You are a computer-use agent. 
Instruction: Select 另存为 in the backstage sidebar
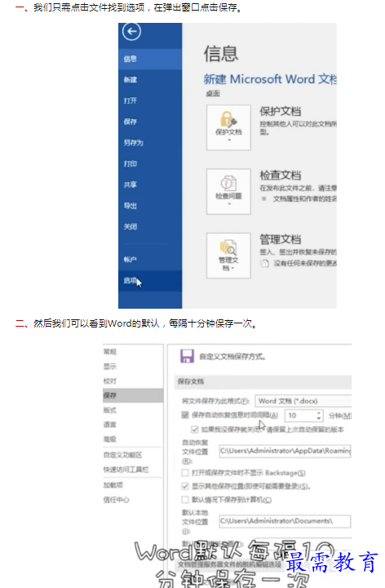tap(150, 142)
